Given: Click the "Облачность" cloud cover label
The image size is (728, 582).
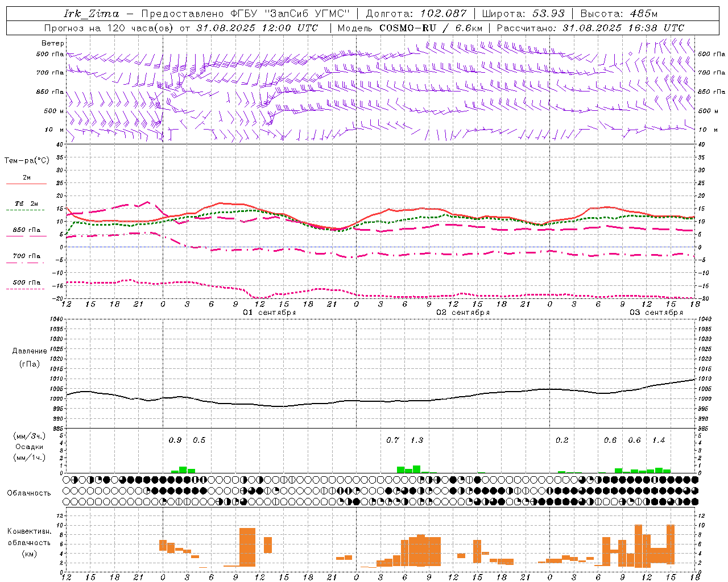Looking at the screenshot, I should click(29, 493).
